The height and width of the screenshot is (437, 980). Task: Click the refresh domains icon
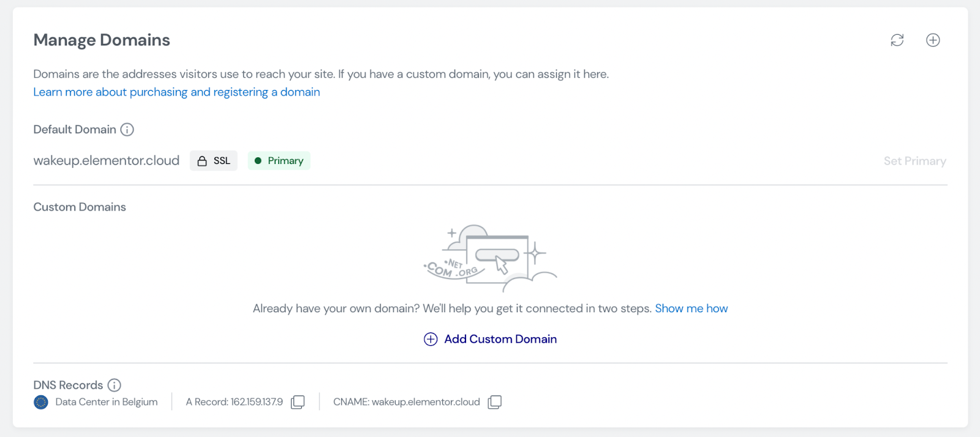point(896,40)
